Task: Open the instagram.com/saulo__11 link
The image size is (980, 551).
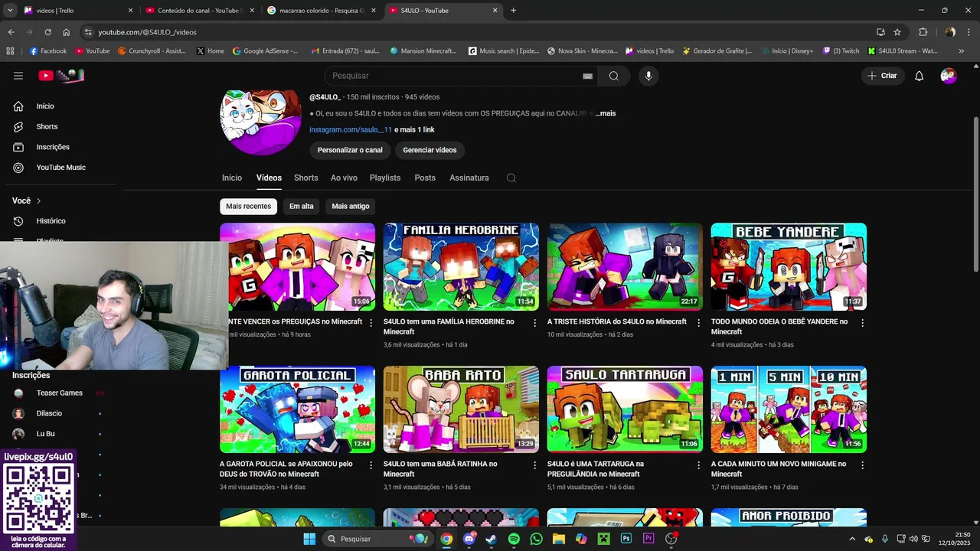Action: click(x=351, y=129)
